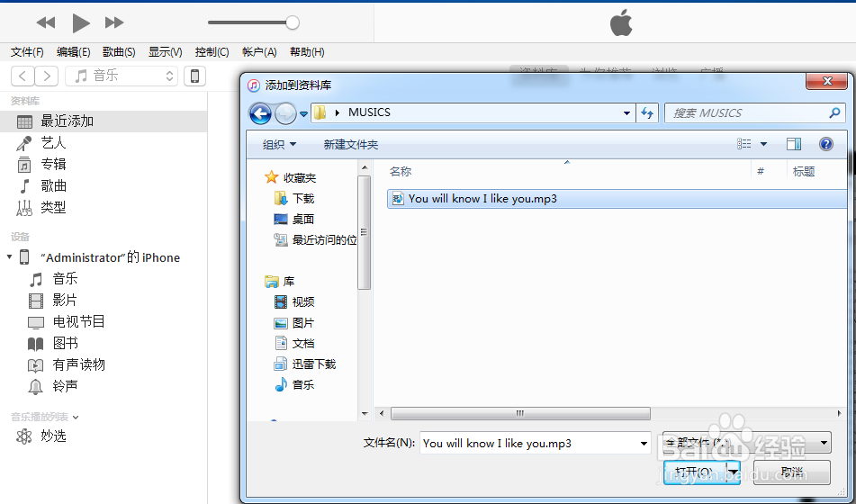This screenshot has width=856, height=504.
Task: Open the view options dropdown arrow
Action: point(764,144)
